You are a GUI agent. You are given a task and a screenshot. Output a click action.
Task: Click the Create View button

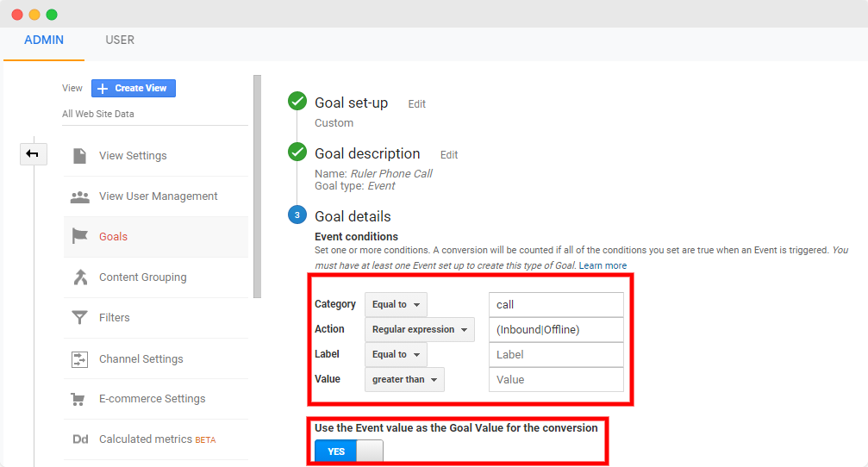(134, 88)
